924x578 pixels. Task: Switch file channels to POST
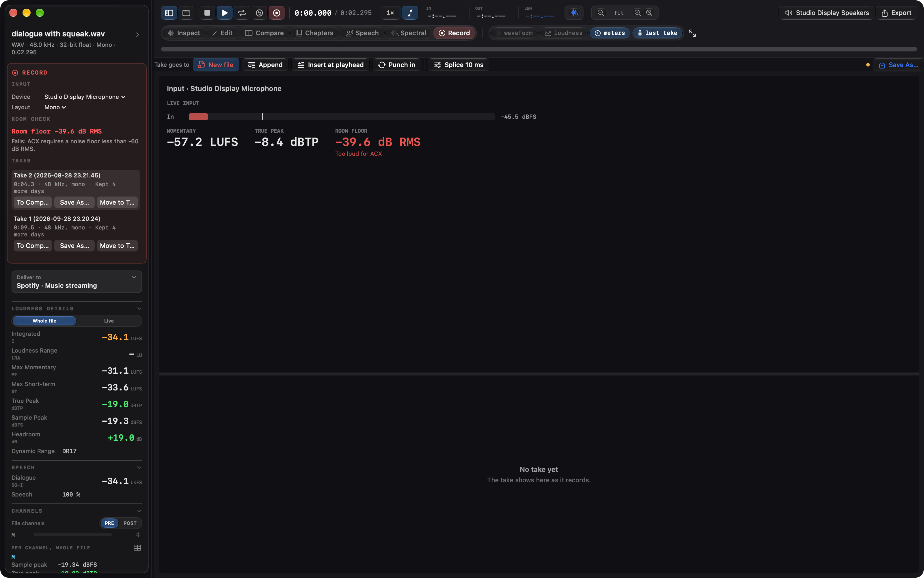click(x=130, y=523)
